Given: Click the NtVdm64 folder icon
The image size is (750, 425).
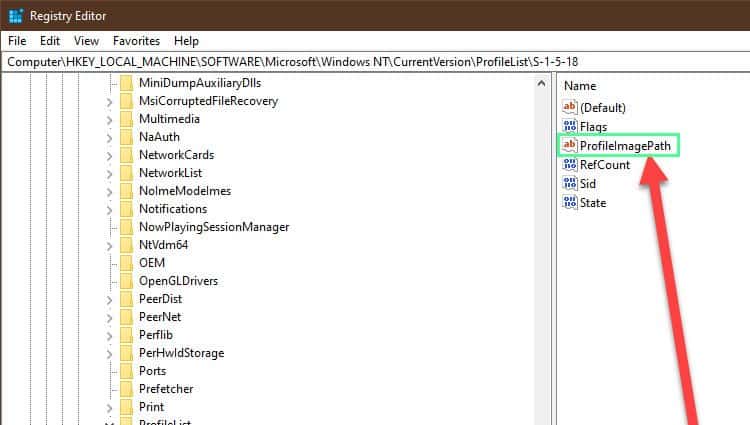Looking at the screenshot, I should 127,245.
